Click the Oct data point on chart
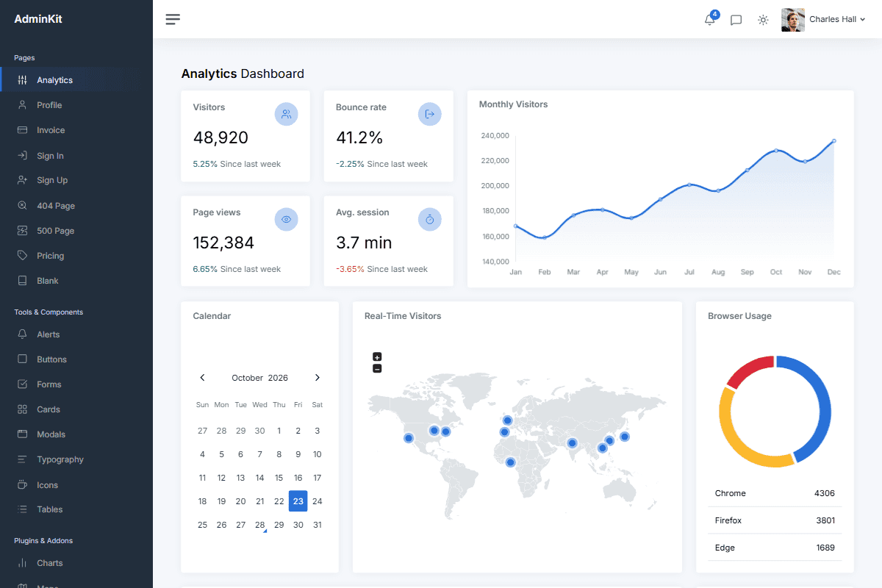Viewport: 882px width, 588px height. tap(776, 151)
